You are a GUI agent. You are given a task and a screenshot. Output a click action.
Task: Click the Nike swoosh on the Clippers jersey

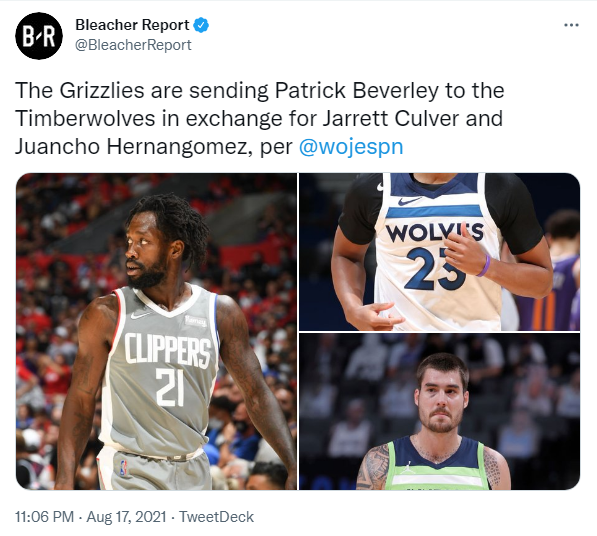tap(140, 315)
